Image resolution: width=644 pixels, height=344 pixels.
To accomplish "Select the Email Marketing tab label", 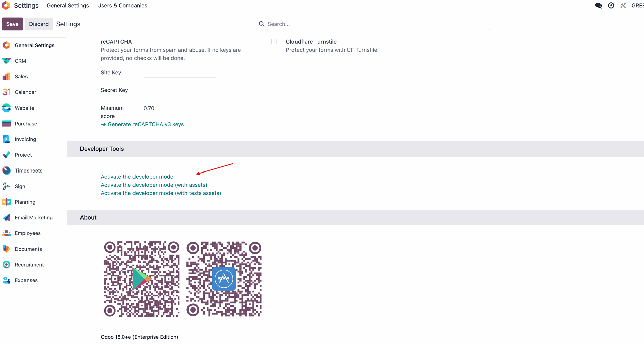I will point(34,218).
